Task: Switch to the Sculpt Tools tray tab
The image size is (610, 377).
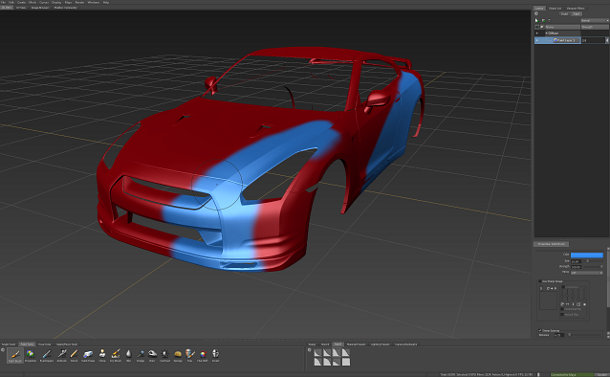Action: (x=9, y=344)
